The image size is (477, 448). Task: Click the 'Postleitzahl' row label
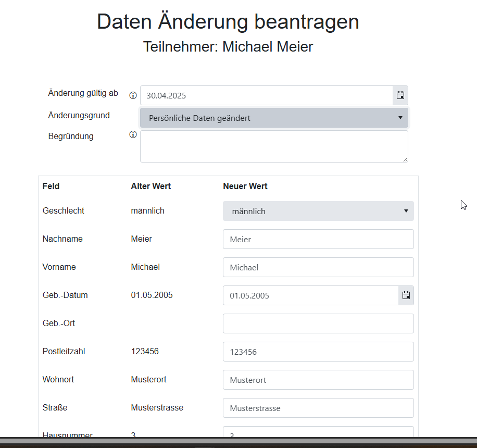pyautogui.click(x=64, y=352)
